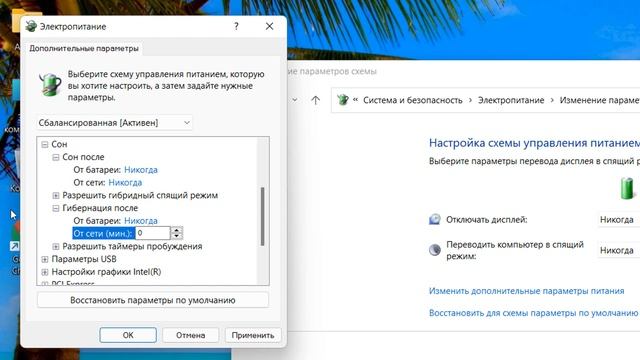Open the Отключать дисплей Никогда dropdown
This screenshot has width=640, height=360.
[x=618, y=220]
